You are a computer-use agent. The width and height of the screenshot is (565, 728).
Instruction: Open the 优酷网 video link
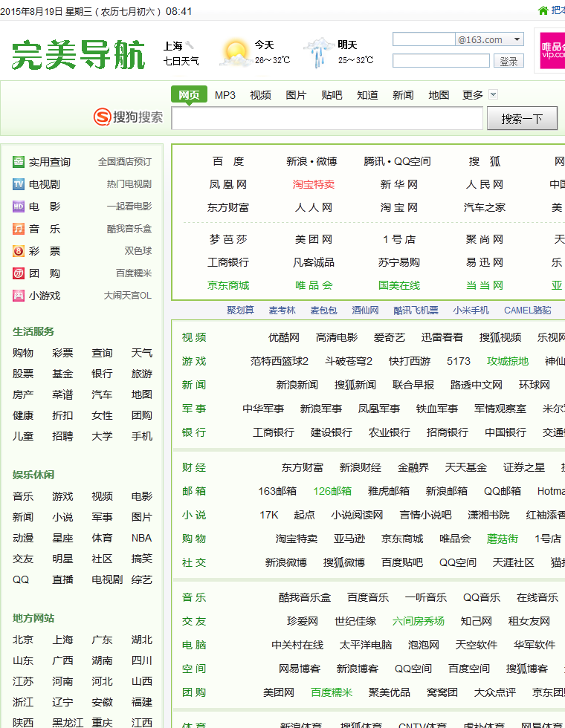click(284, 337)
